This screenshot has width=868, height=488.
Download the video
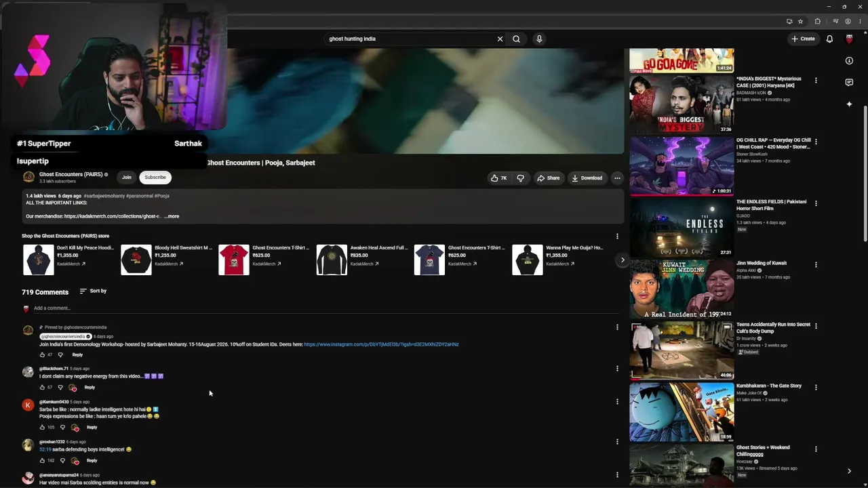[x=587, y=178]
